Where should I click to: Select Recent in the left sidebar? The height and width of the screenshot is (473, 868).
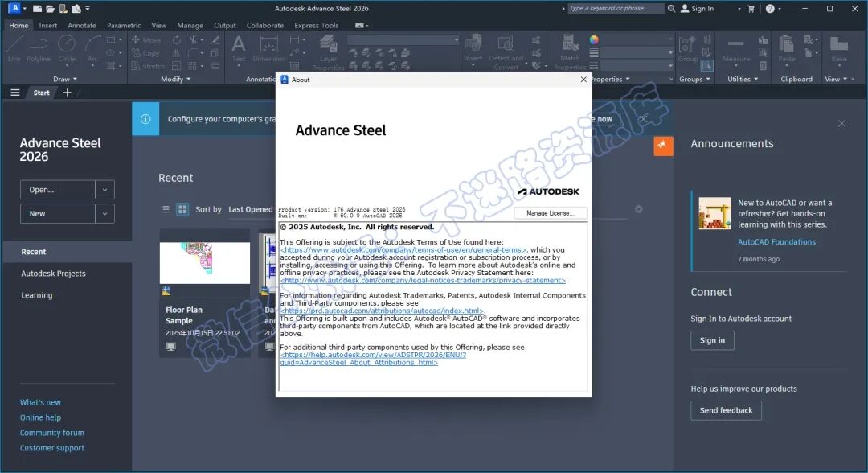pos(67,252)
